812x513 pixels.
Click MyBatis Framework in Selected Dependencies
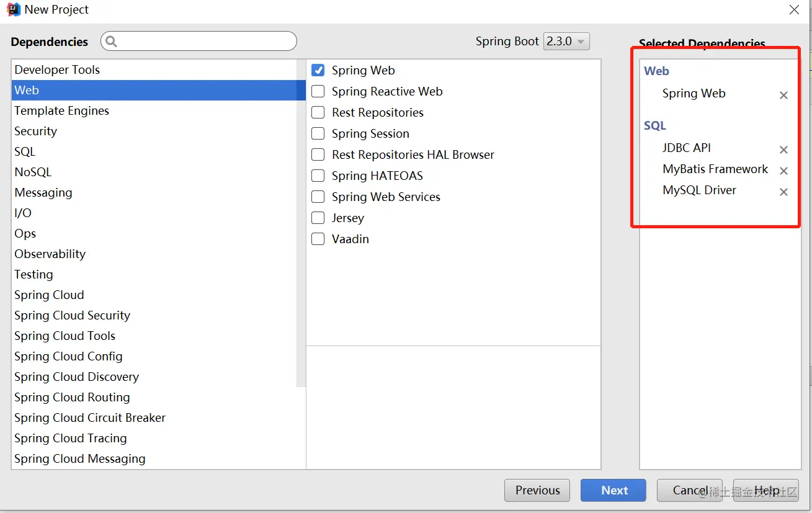[x=715, y=169]
